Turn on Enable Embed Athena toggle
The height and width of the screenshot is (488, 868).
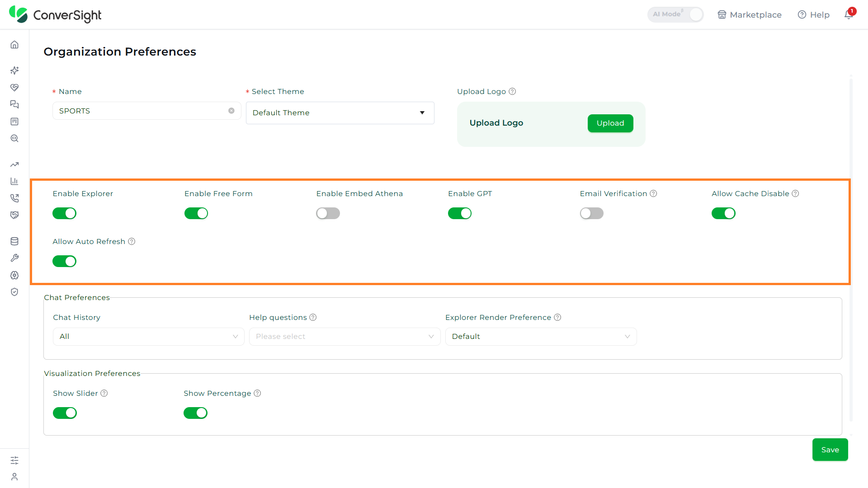click(328, 213)
